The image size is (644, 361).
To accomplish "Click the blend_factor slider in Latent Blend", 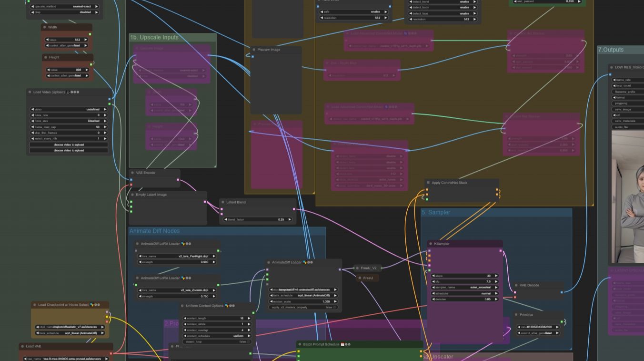I will [258, 219].
